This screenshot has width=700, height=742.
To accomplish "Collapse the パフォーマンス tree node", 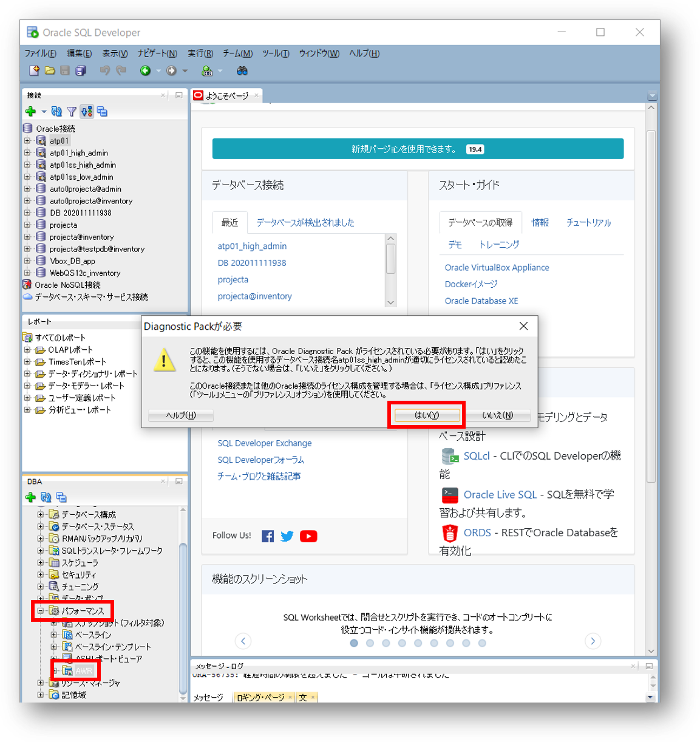I will pos(41,611).
